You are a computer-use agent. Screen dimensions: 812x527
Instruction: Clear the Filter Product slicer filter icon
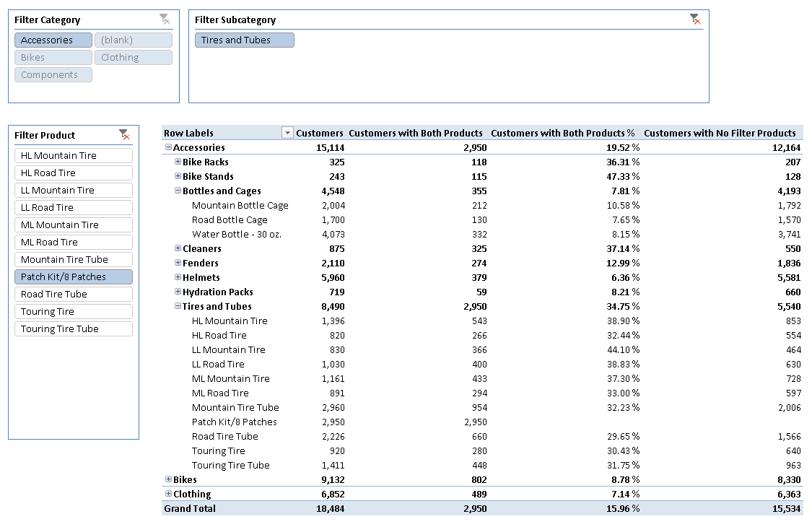(124, 135)
